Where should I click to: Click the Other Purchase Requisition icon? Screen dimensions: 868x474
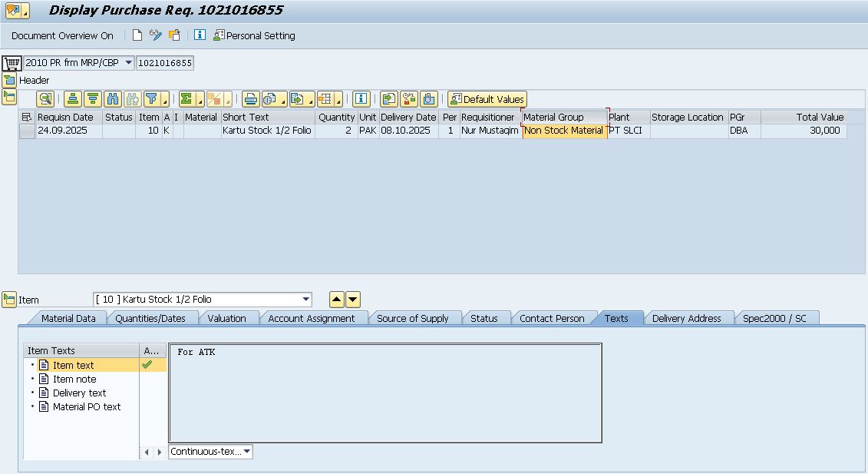coord(175,35)
